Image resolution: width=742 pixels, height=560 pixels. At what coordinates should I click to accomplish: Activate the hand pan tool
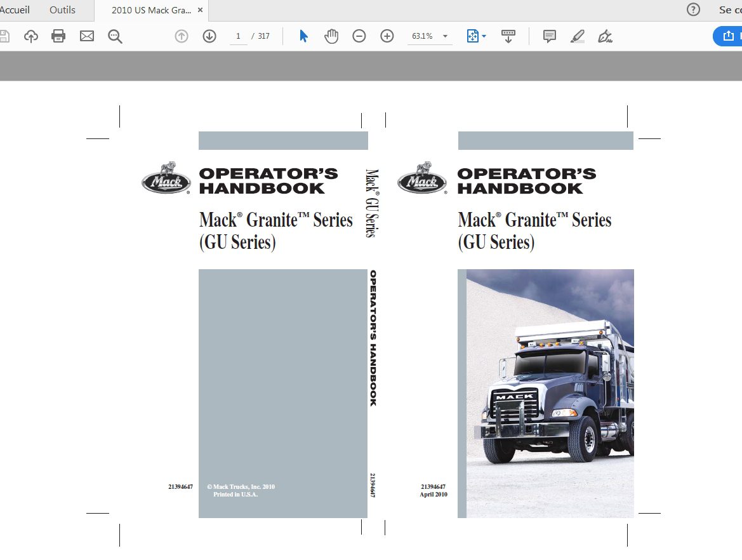331,36
